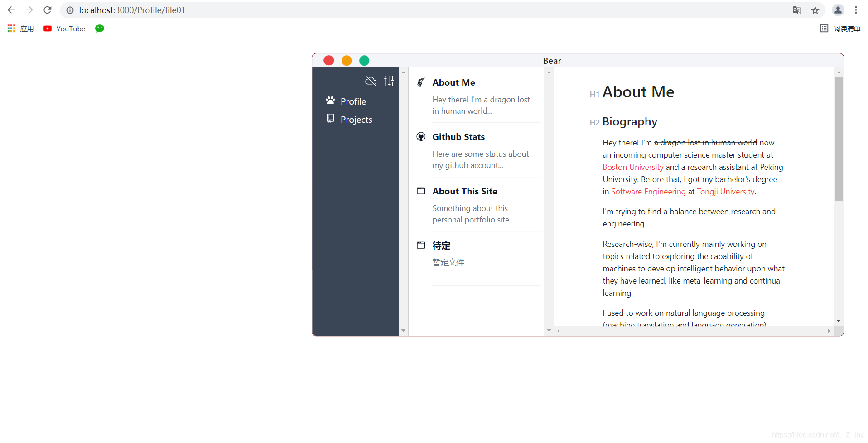This screenshot has height=443, width=868.
Task: Click the window icon beside 待定 note
Action: (421, 245)
